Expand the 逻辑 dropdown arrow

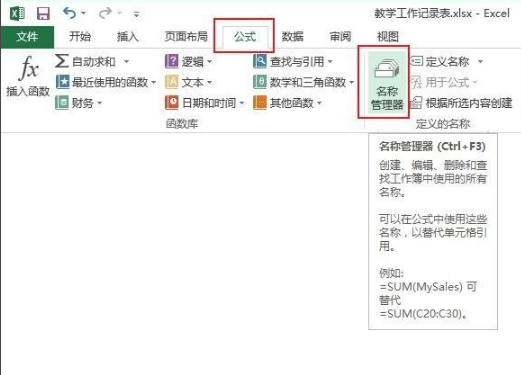(x=210, y=62)
